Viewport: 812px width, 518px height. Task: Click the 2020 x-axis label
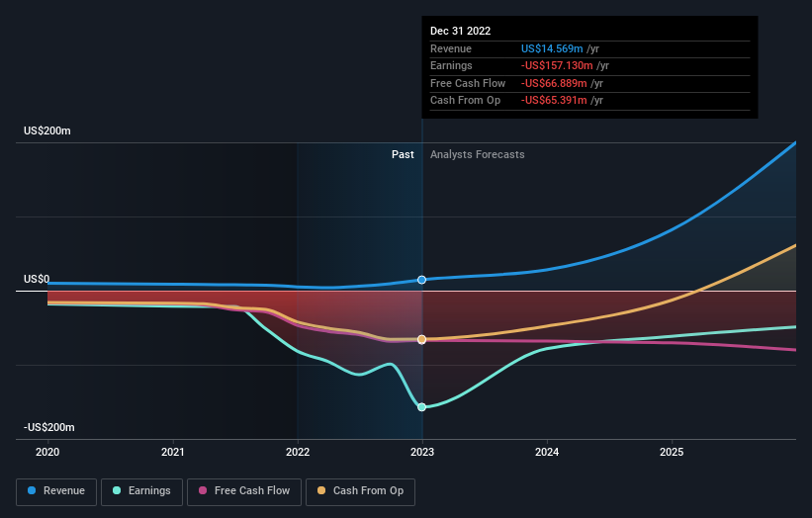47,452
